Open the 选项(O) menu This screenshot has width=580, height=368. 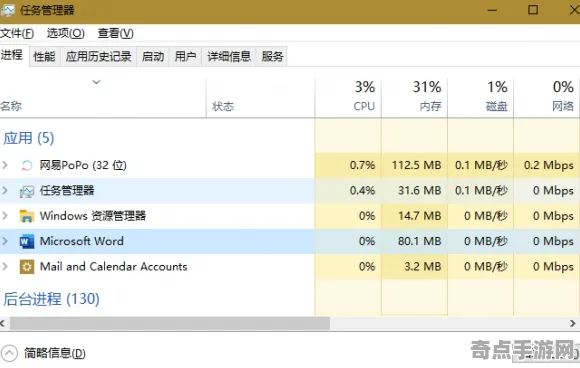pyautogui.click(x=65, y=34)
